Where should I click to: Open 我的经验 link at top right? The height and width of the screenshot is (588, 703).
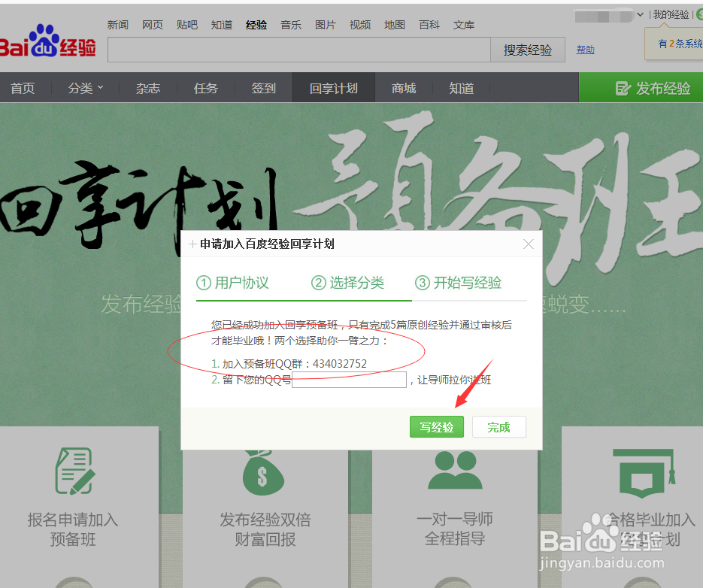click(670, 14)
